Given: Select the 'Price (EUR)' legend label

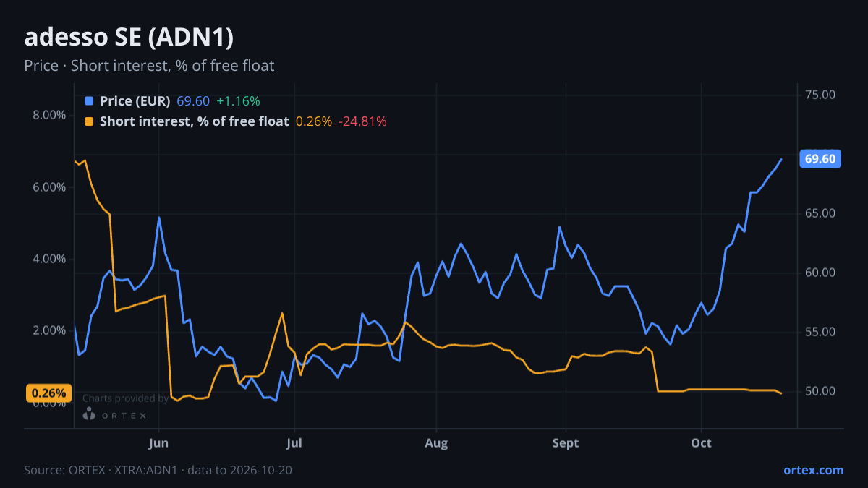Looking at the screenshot, I should click(135, 101).
